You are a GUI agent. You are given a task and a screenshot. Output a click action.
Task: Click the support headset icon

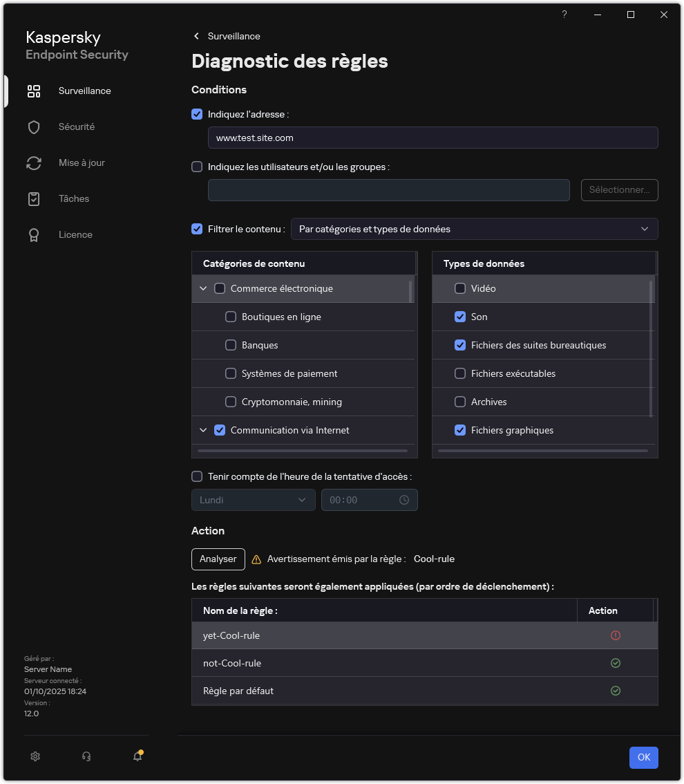pos(86,756)
